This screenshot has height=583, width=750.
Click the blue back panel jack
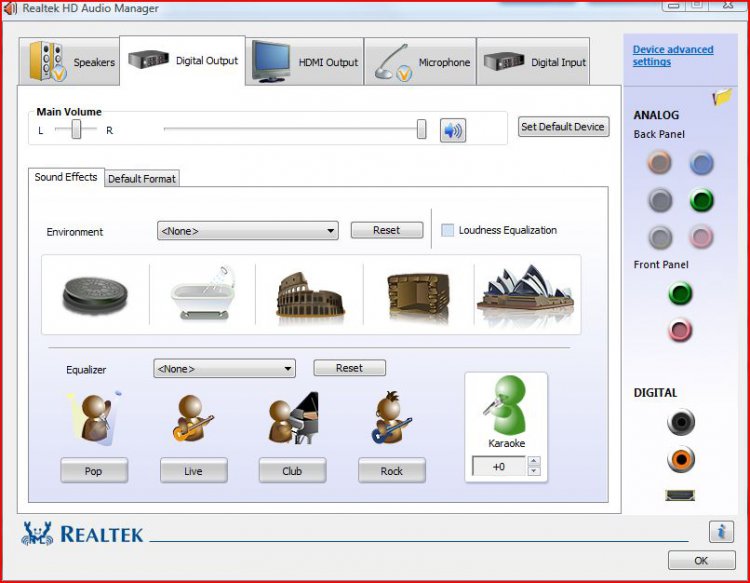coord(701,163)
